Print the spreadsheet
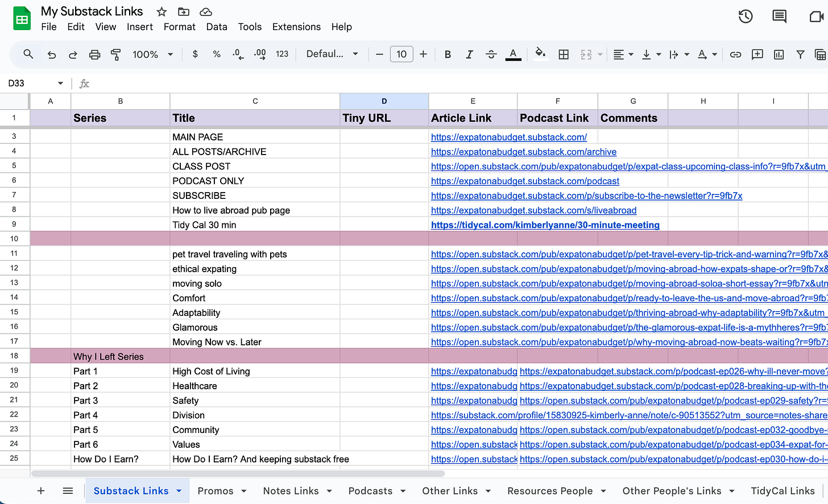The image size is (828, 504). point(94,55)
